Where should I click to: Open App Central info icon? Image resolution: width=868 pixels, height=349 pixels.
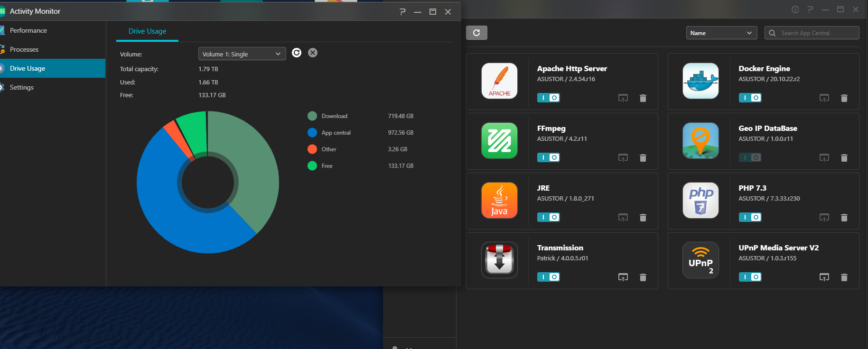coord(795,9)
